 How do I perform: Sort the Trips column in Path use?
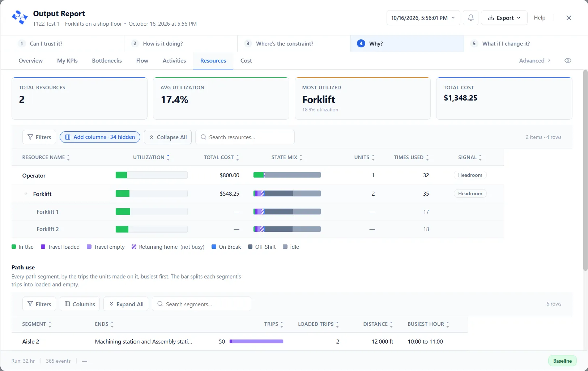(282, 324)
